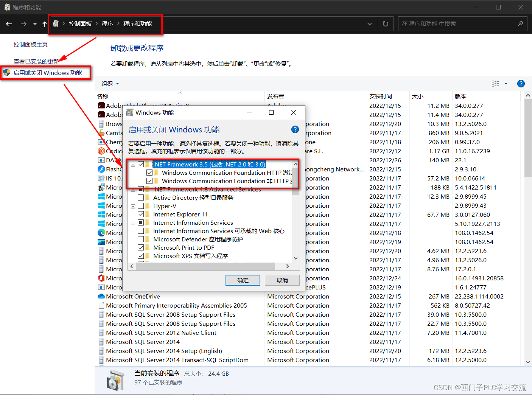Click the 取消 button

pyautogui.click(x=282, y=280)
